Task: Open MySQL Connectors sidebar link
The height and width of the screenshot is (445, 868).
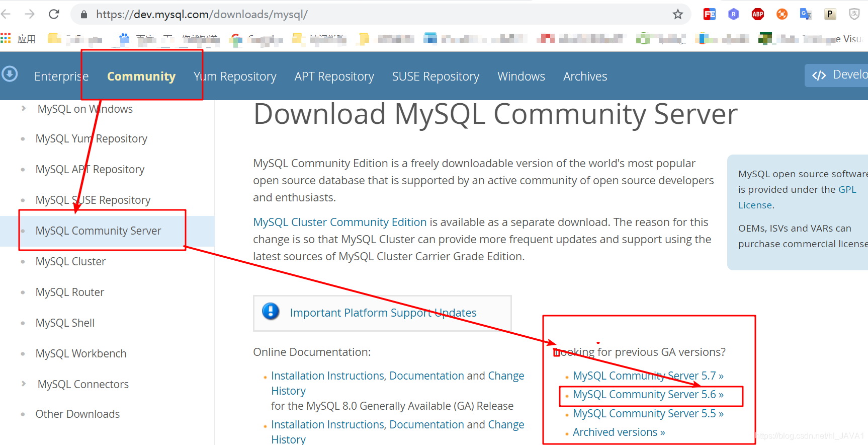Action: pyautogui.click(x=83, y=385)
